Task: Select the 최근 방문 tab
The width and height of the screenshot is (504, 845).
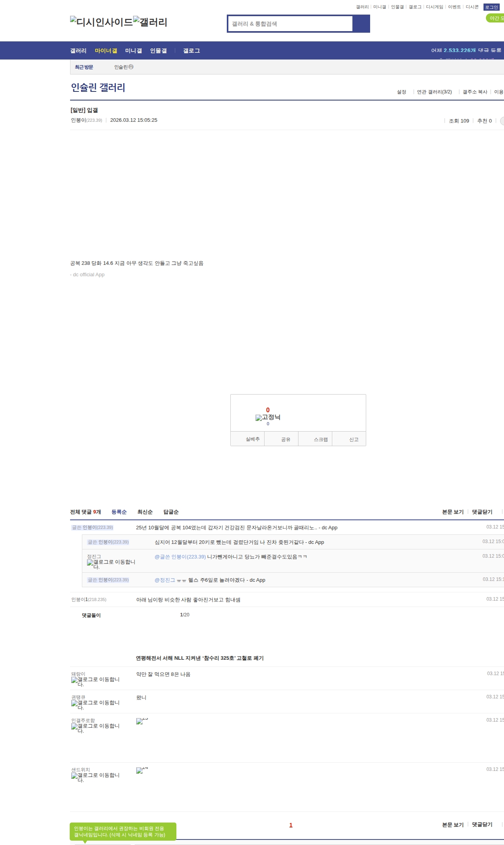Action: pyautogui.click(x=84, y=67)
